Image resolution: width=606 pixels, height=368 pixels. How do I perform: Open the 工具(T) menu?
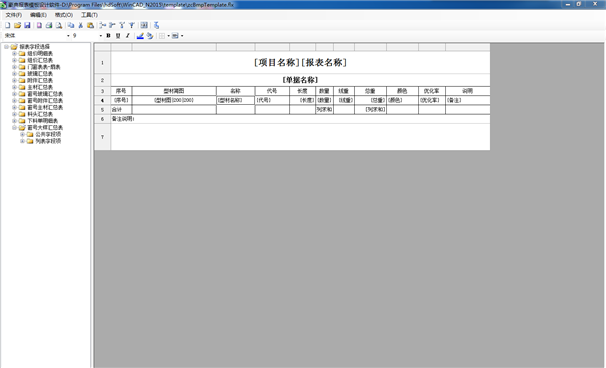(89, 15)
